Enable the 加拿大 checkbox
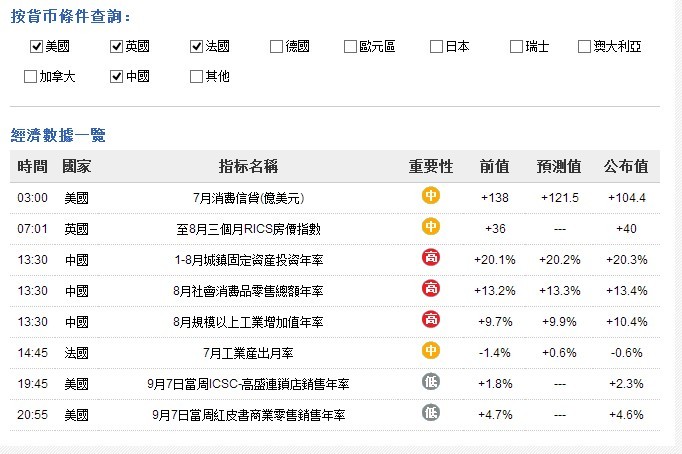Viewport: 682px width, 454px height. pyautogui.click(x=30, y=76)
